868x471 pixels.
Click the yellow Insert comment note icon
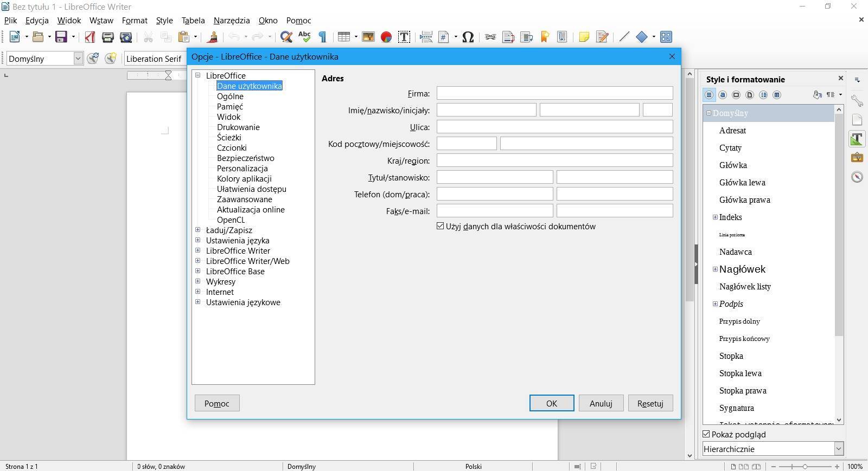pyautogui.click(x=584, y=37)
